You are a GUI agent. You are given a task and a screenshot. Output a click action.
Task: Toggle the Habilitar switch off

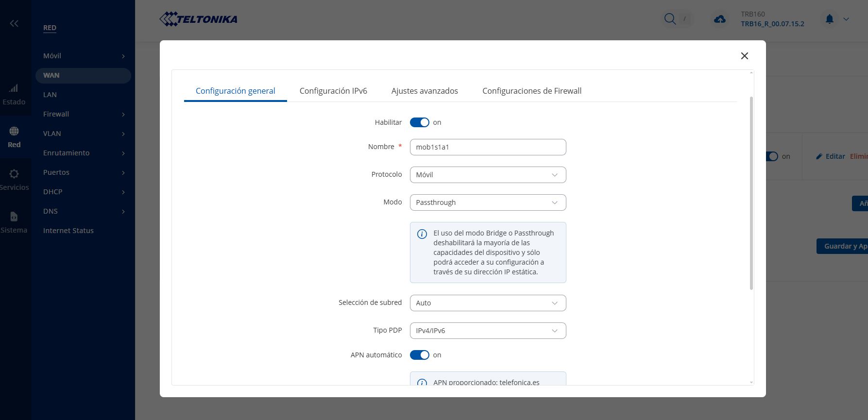(x=419, y=122)
